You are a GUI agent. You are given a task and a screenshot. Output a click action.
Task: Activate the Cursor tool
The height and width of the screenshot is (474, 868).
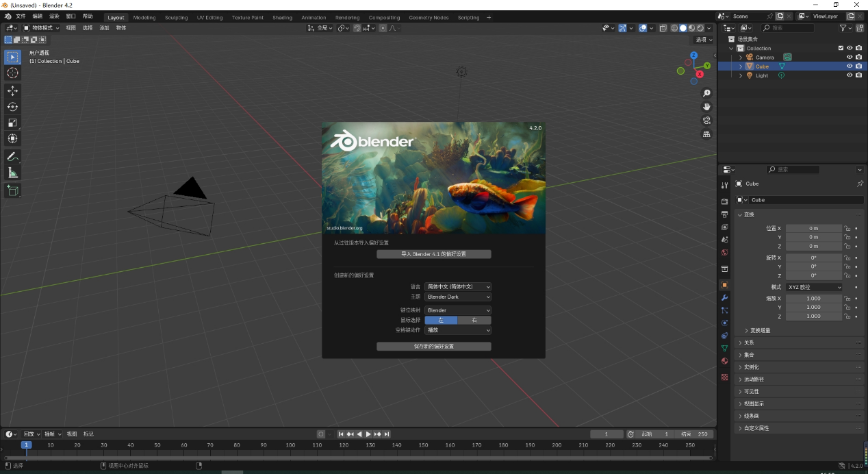(x=12, y=73)
